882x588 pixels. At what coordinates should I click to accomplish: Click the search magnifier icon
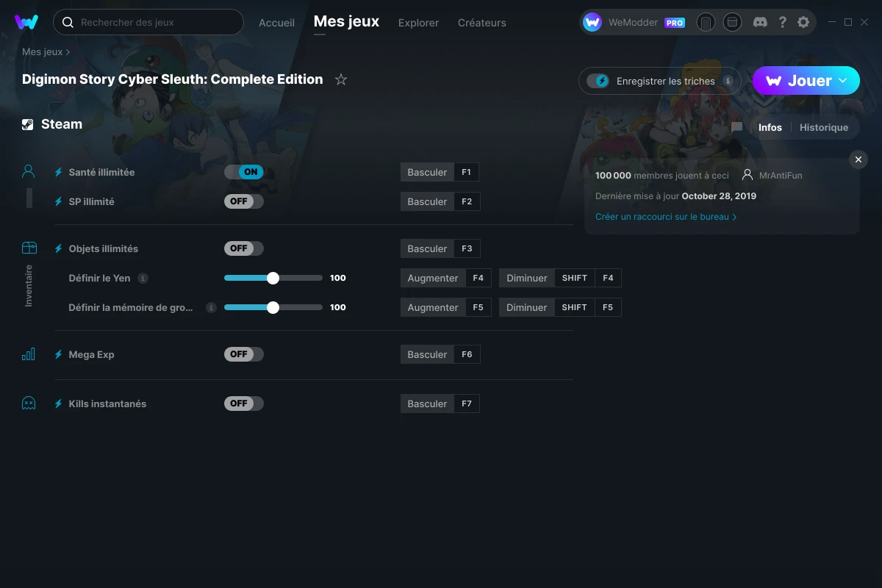[x=68, y=22]
